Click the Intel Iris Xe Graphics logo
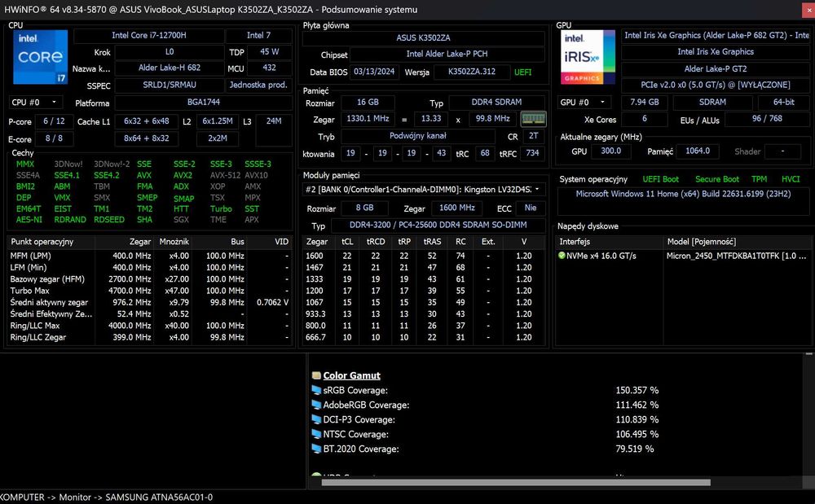 (x=588, y=56)
